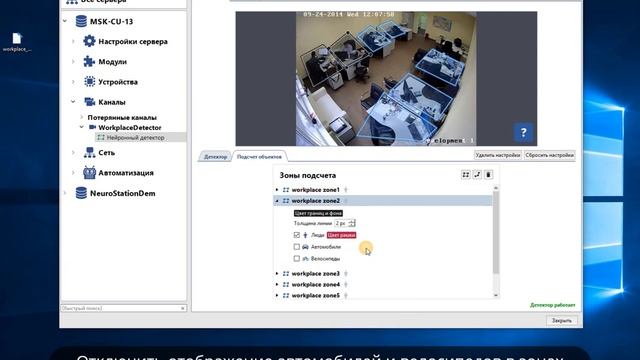
Task: Click the bicycle icon next to Велосипеды
Action: pyautogui.click(x=305, y=259)
